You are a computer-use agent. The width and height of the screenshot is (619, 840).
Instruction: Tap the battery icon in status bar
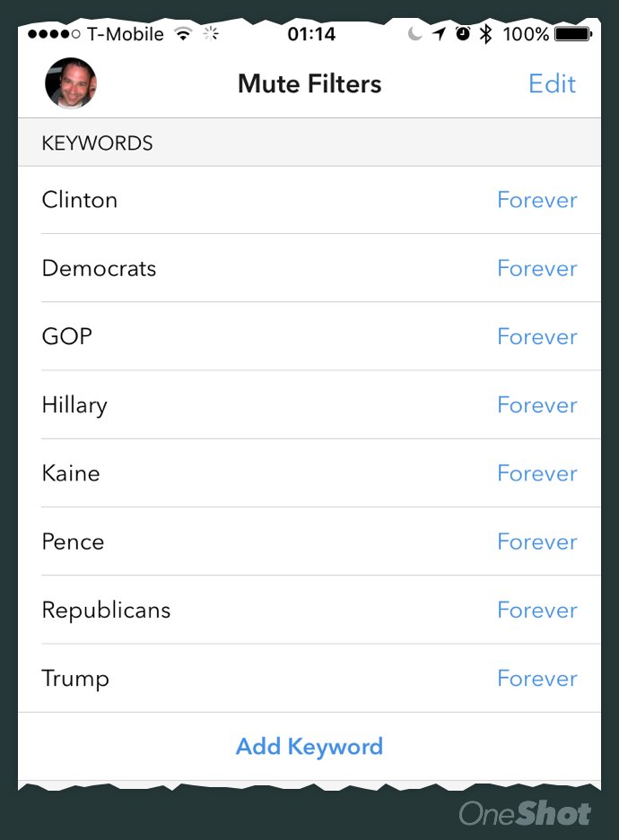(572, 34)
